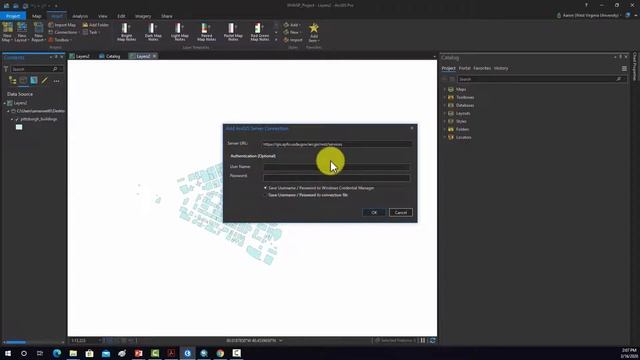This screenshot has width=640, height=360.
Task: Click Import style in the ribbon
Action: [293, 40]
